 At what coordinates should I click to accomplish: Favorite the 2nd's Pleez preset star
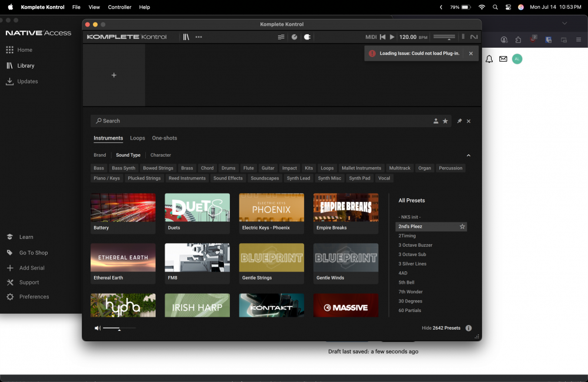coord(462,227)
